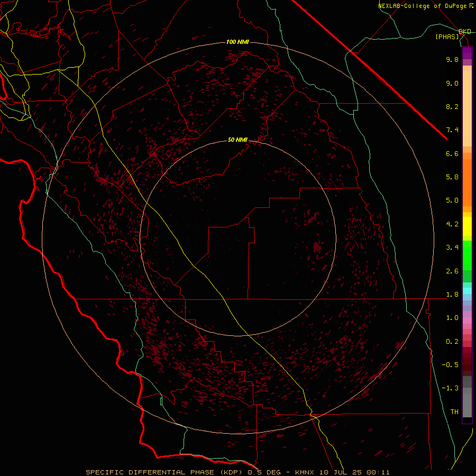
Task: Click the [PHAS] legend title
Action: coord(447,37)
